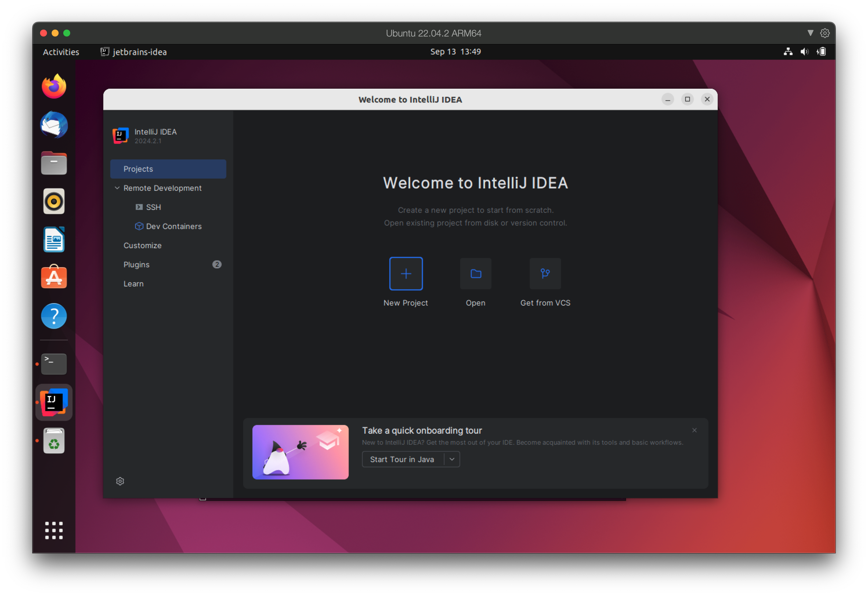
Task: Click the Open project icon
Action: coord(475,273)
